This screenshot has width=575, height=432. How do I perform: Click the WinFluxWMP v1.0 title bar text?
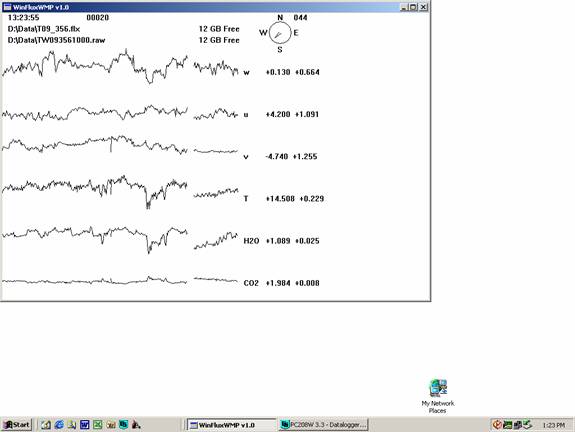41,7
